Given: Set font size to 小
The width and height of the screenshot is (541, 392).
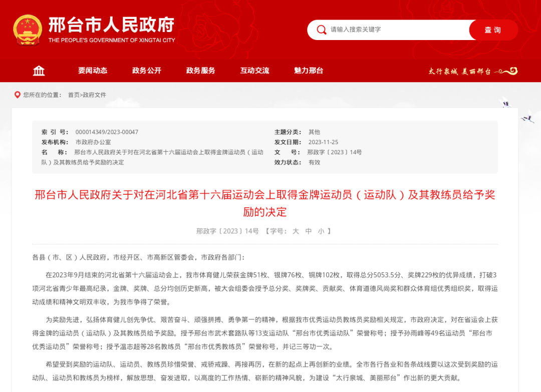Looking at the screenshot, I should (x=321, y=231).
